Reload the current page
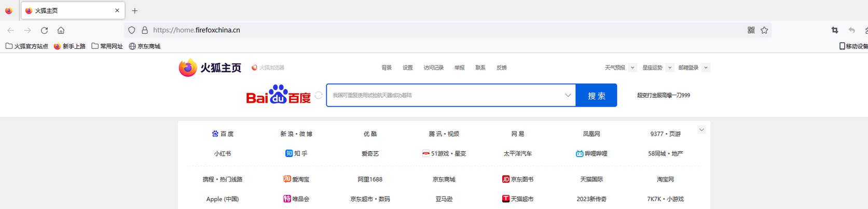868x209 pixels. point(44,30)
